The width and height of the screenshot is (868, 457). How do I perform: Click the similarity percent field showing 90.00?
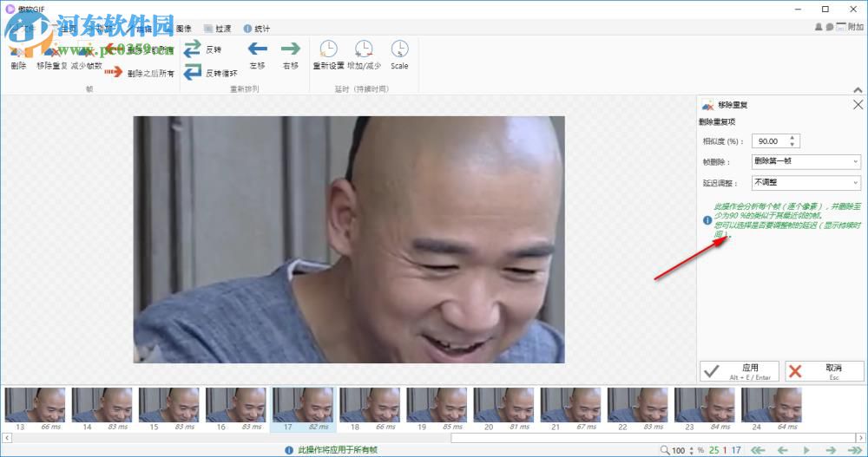click(x=769, y=141)
